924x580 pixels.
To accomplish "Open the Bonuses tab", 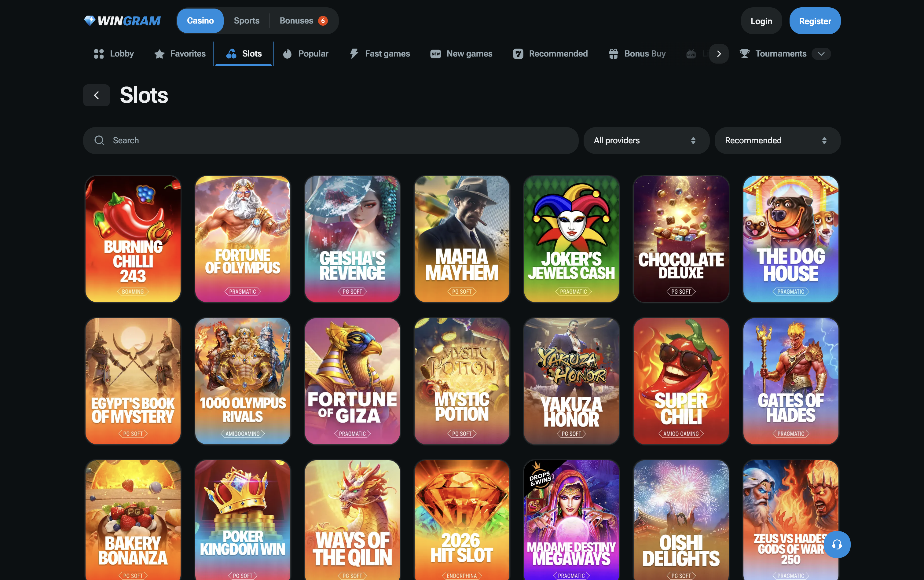I will pos(303,21).
